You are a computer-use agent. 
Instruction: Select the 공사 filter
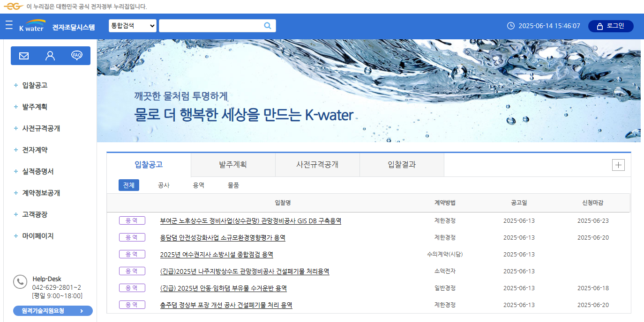164,185
